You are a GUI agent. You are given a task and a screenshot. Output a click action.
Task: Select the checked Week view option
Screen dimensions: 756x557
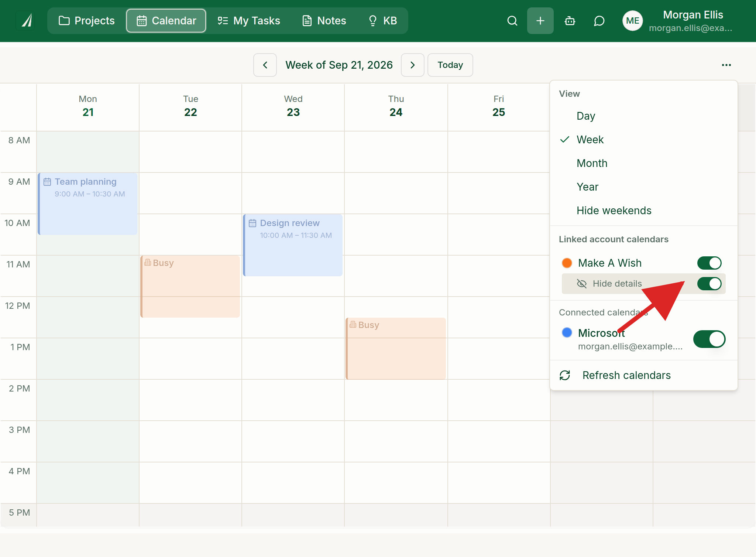pos(643,140)
